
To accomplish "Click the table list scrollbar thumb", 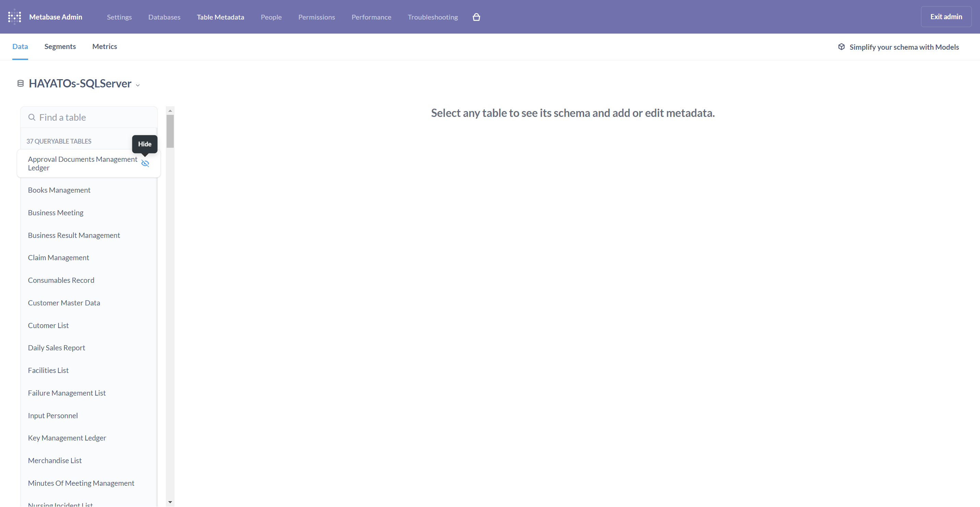I will (170, 131).
